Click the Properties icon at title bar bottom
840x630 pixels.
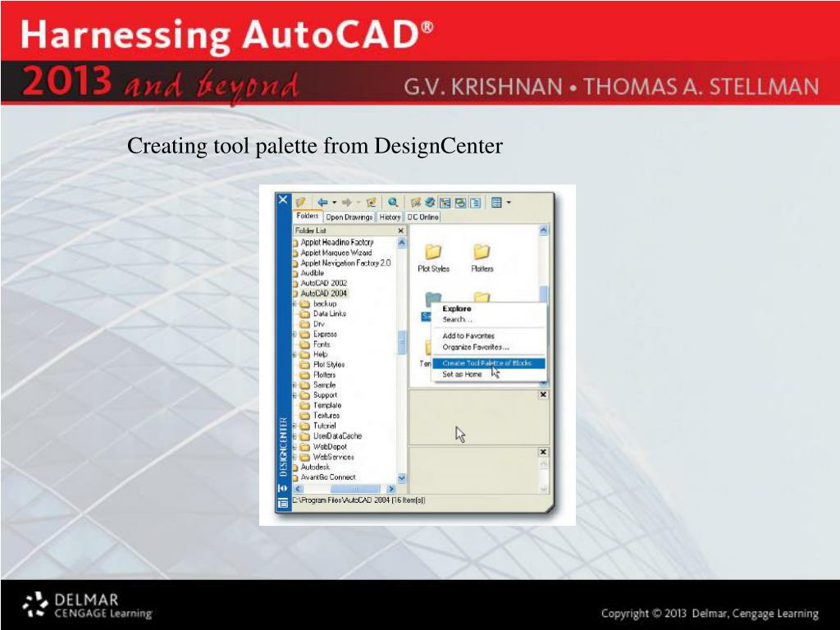pyautogui.click(x=282, y=503)
